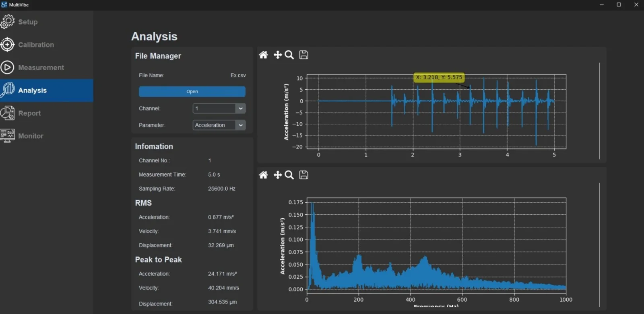
Task: Switch to the Setup label
Action: (28, 22)
